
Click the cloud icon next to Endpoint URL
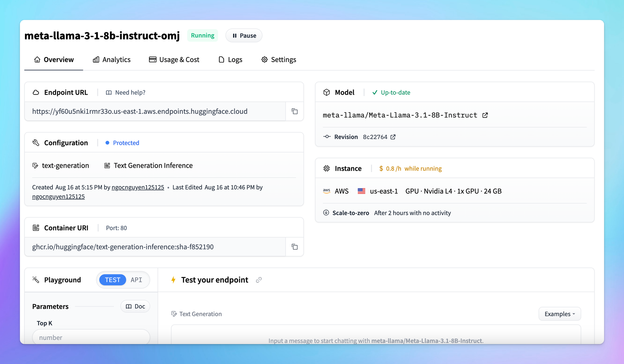click(x=36, y=93)
